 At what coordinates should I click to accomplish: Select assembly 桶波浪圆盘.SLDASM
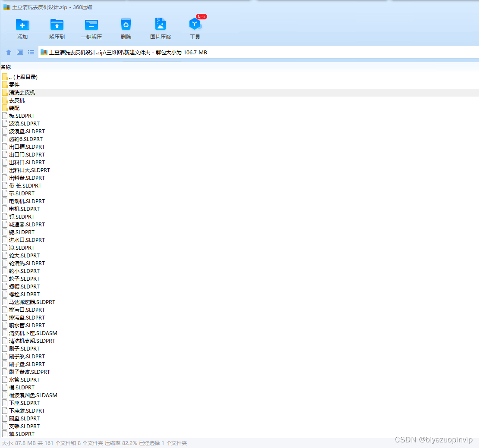coord(33,395)
